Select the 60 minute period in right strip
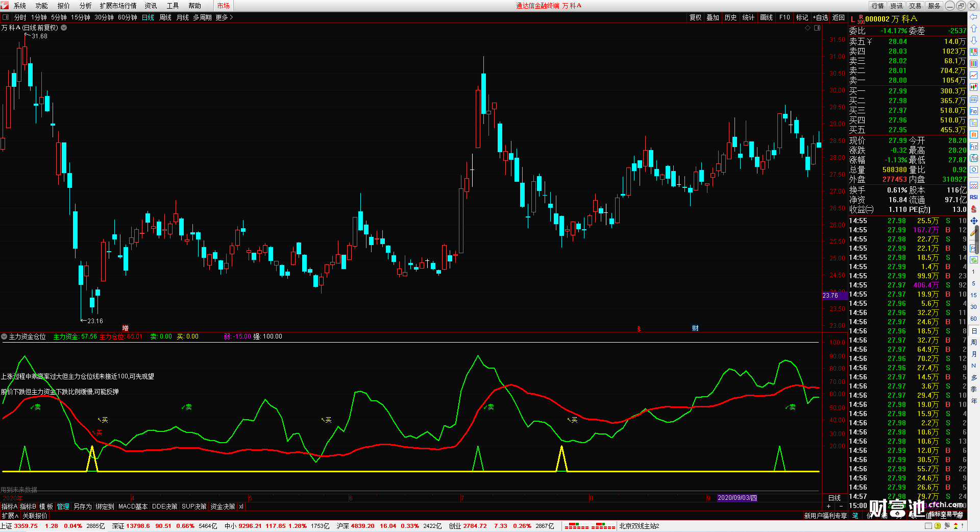The height and width of the screenshot is (532, 980). [973, 319]
